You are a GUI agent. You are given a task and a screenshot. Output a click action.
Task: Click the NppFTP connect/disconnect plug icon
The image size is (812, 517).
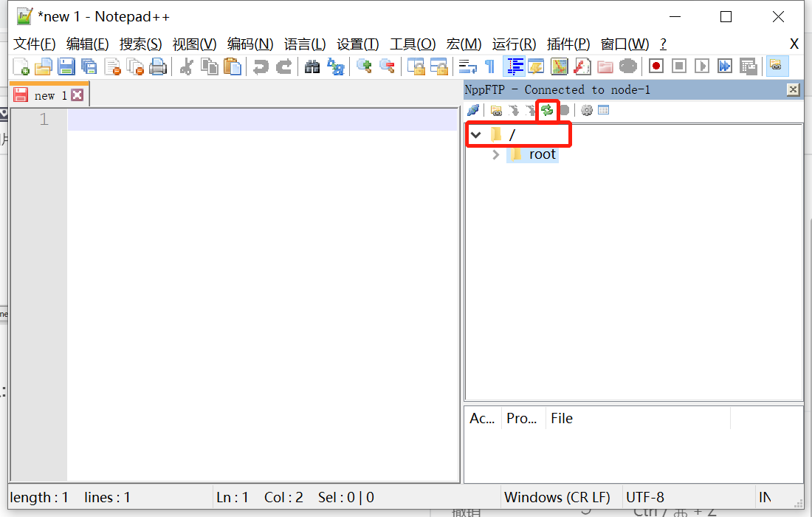(x=473, y=110)
